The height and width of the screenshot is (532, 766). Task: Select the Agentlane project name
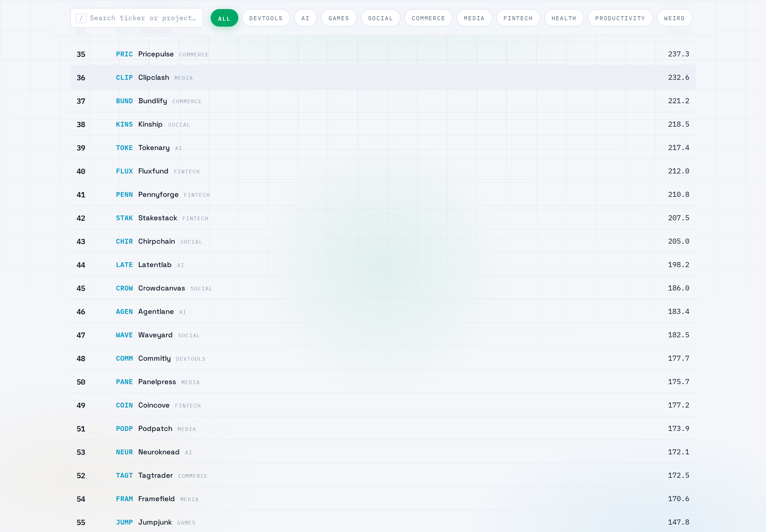click(x=156, y=311)
